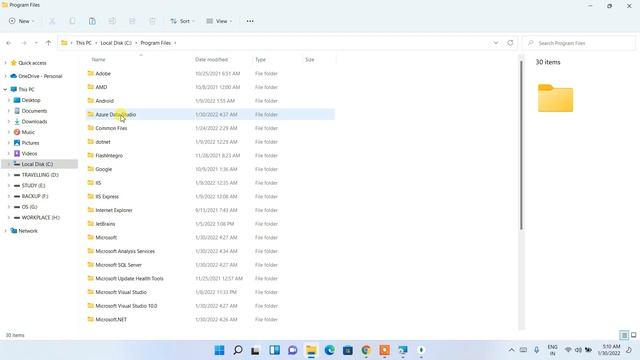Select the Azure Data Studio folder
Screen dimensions: 640x360
click(211, 114)
